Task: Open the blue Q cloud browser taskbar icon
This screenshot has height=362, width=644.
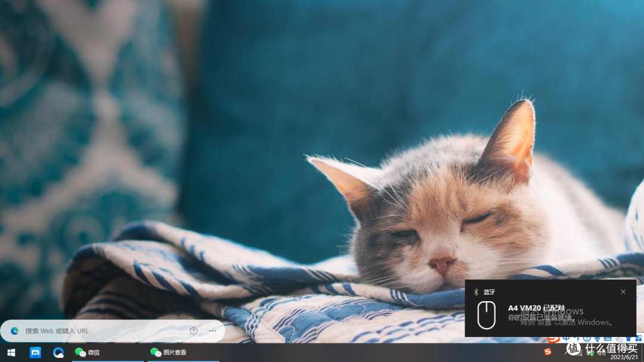Action: click(58, 352)
